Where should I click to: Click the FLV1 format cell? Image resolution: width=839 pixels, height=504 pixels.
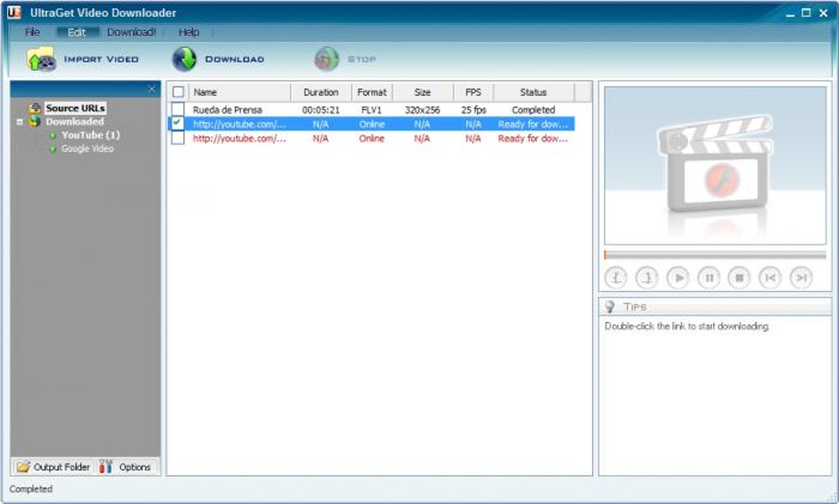click(372, 109)
